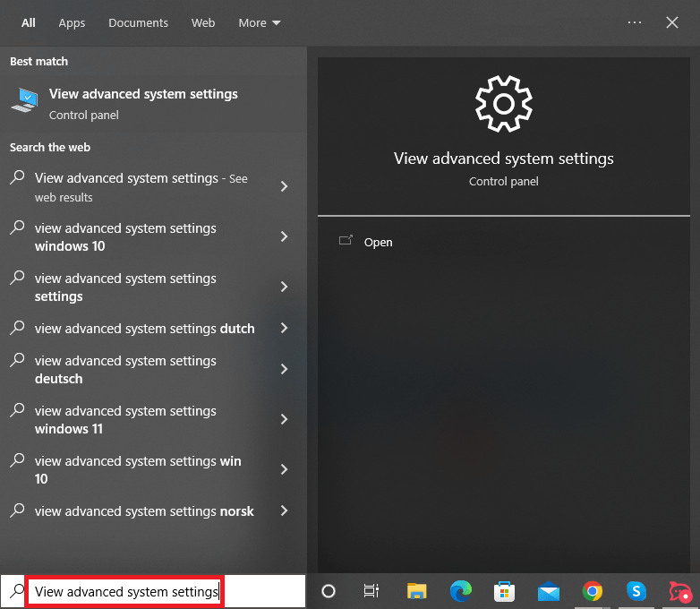This screenshot has height=609, width=700.
Task: Open File Explorer from the taskbar
Action: click(x=416, y=591)
